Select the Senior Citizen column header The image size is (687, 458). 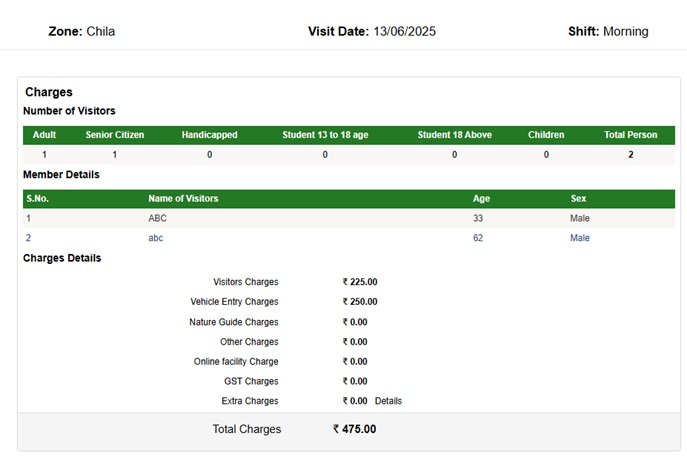[x=115, y=135]
